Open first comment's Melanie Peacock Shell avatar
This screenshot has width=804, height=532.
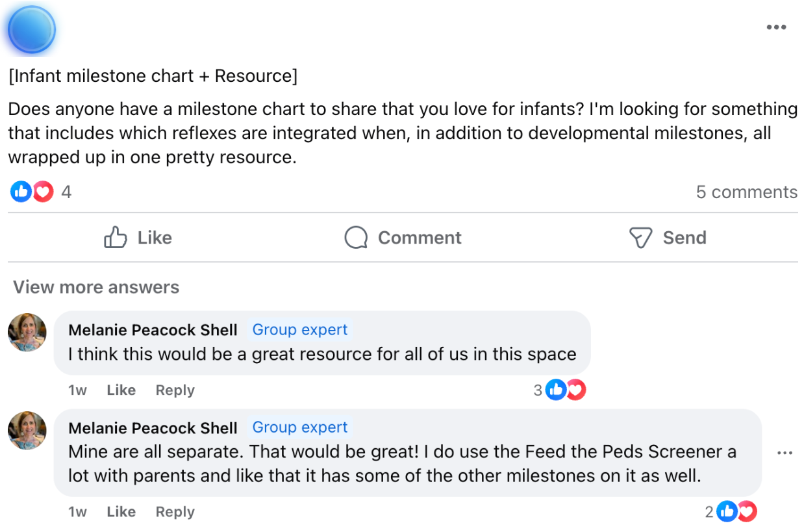point(27,333)
